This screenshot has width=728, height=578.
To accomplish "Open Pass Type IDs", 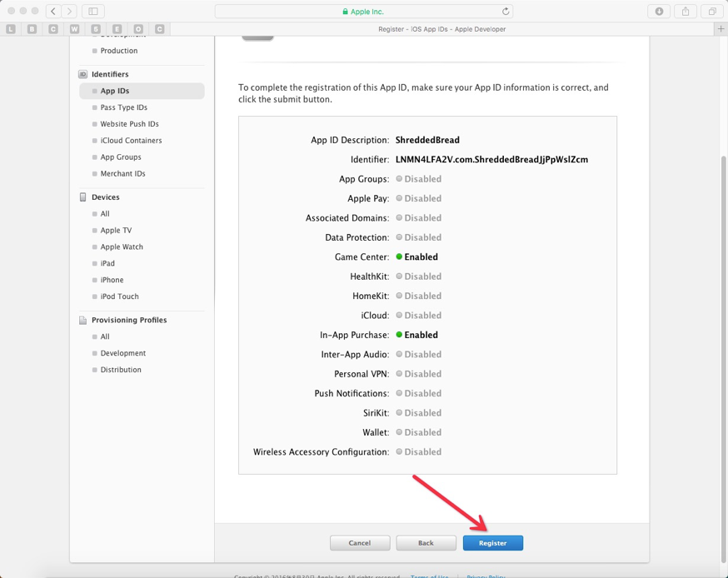I will point(124,107).
